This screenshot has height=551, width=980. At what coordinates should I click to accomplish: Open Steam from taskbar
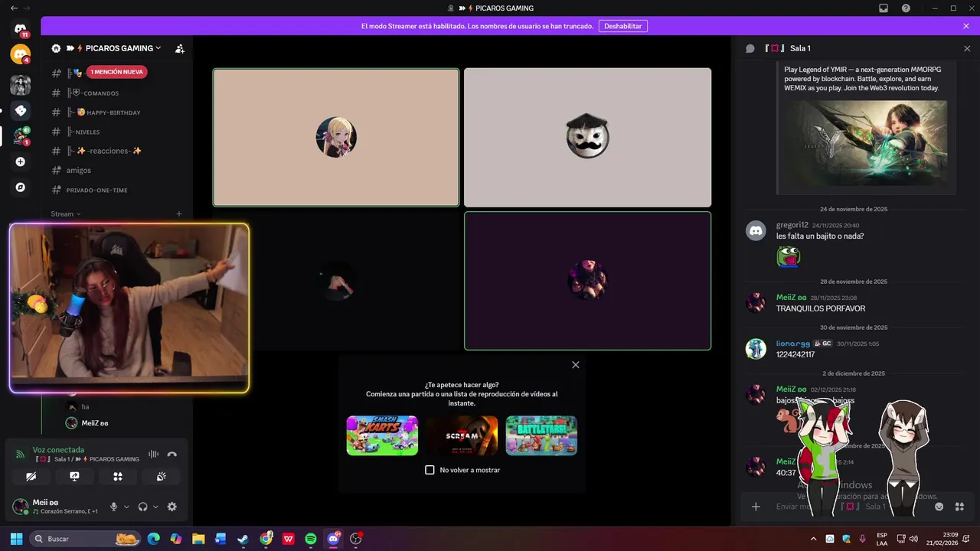click(x=243, y=539)
